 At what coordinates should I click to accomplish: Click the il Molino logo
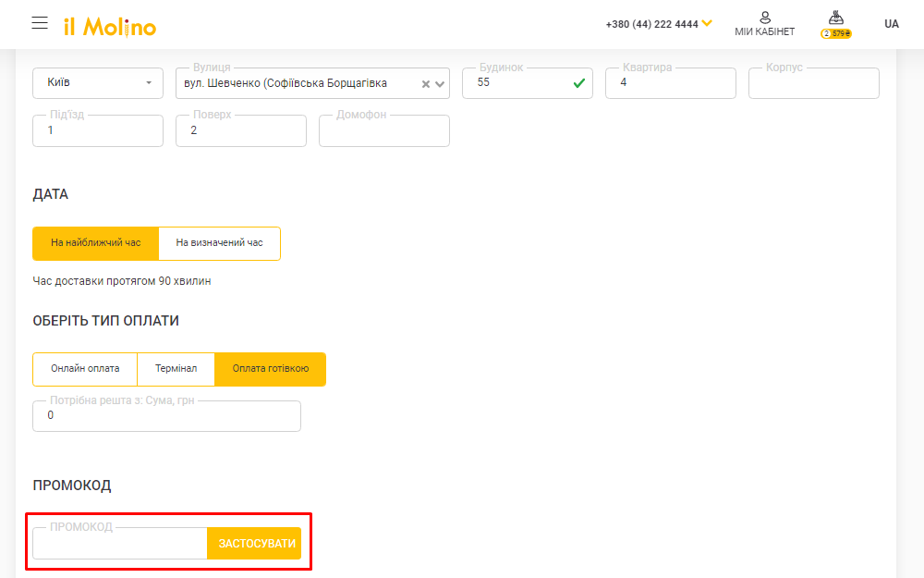click(110, 27)
